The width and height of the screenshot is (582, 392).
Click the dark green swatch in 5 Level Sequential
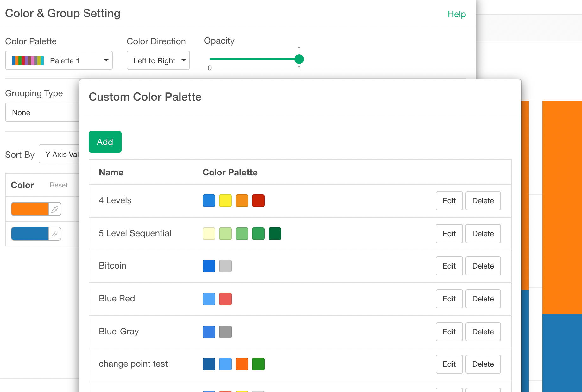click(275, 234)
